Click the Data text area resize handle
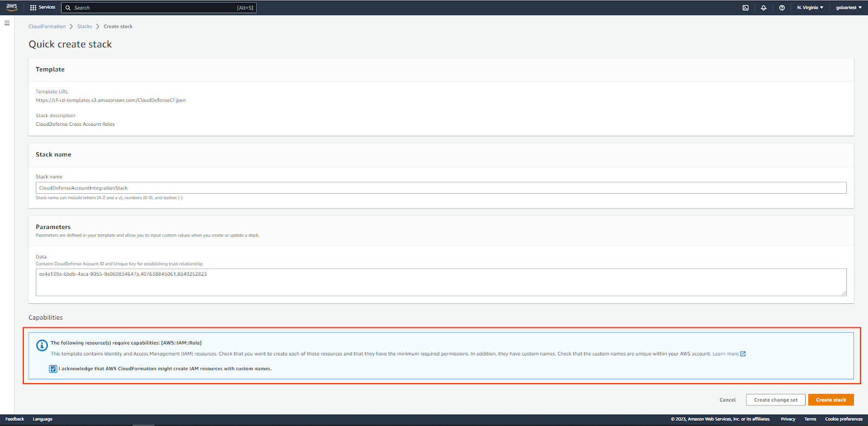Viewport: 868px width, 426px height. point(844,293)
